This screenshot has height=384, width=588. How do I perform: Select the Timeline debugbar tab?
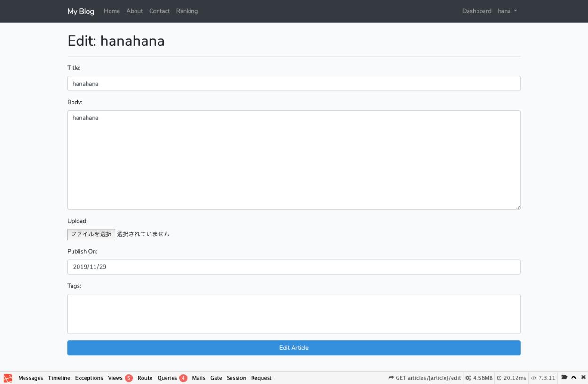point(59,378)
